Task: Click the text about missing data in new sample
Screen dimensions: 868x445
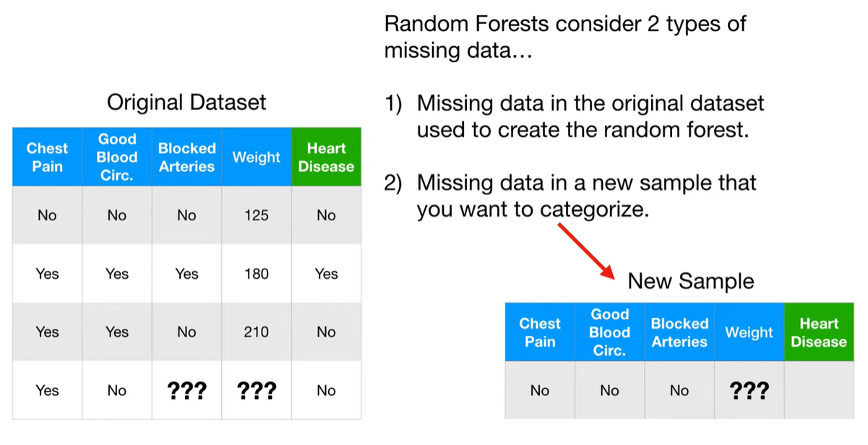Action: tap(570, 196)
